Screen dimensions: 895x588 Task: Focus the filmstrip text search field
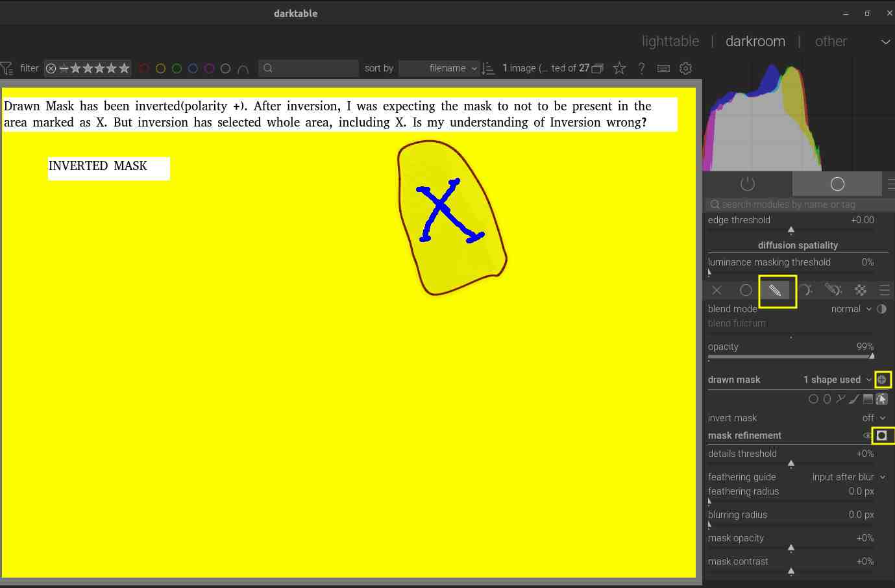[308, 68]
